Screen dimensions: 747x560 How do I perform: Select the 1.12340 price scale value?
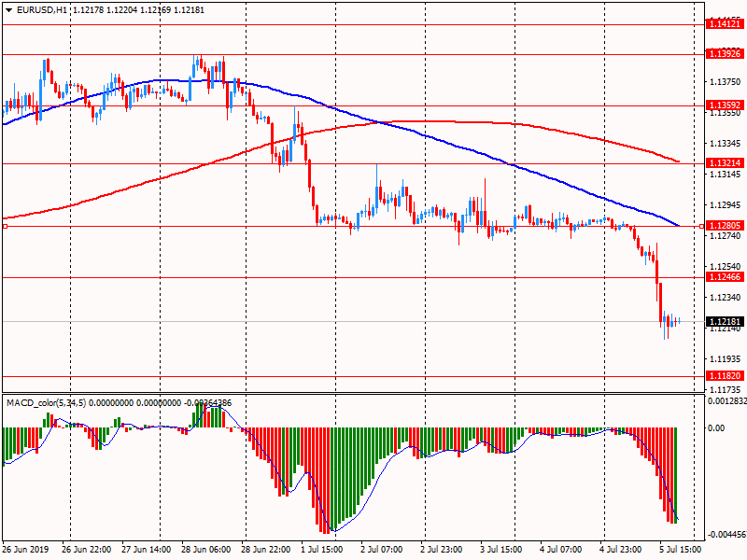[726, 297]
